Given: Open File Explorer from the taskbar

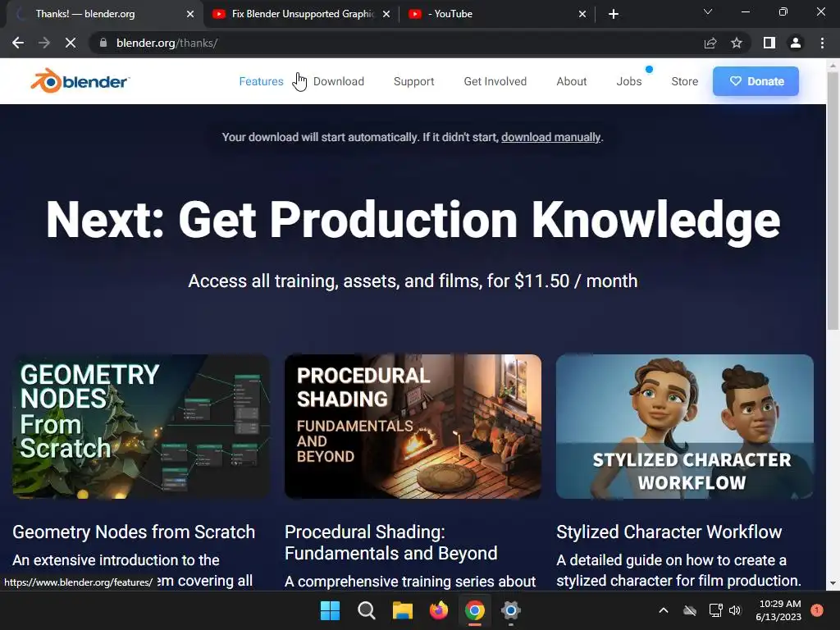Looking at the screenshot, I should point(402,610).
